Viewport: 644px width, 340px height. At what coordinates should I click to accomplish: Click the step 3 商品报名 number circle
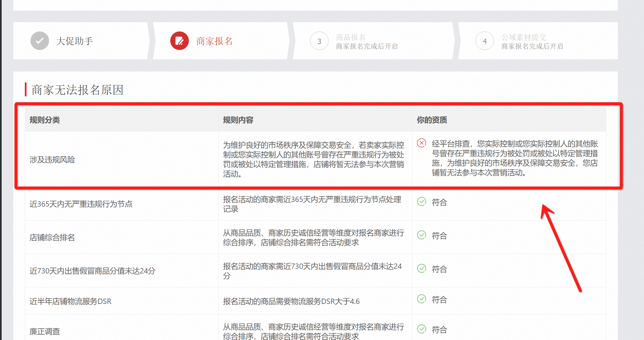tap(319, 41)
